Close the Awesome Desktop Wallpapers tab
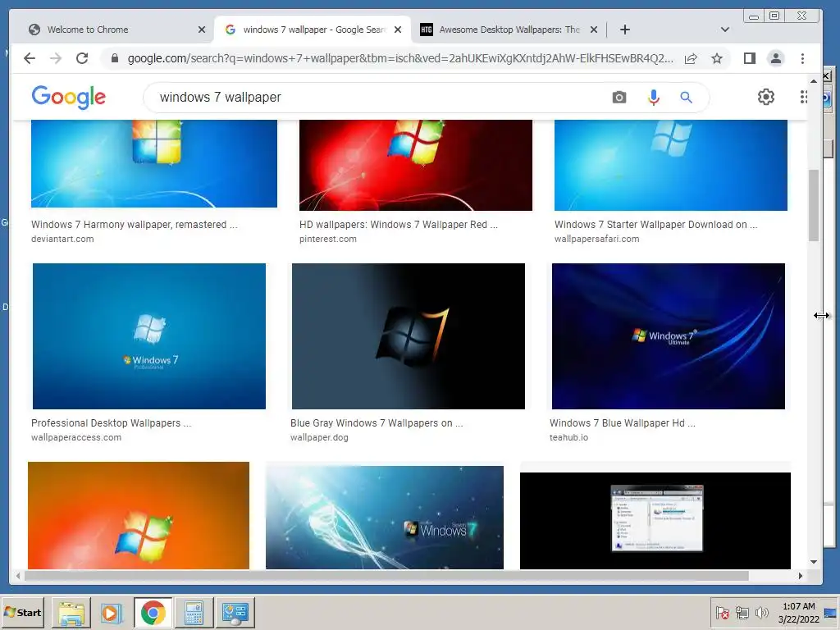This screenshot has width=840, height=630. 594,30
